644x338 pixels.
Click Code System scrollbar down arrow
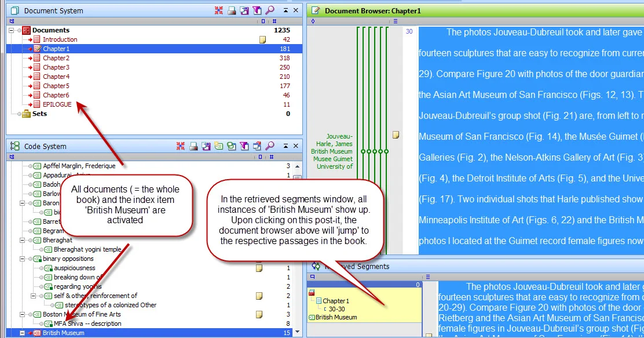click(297, 332)
